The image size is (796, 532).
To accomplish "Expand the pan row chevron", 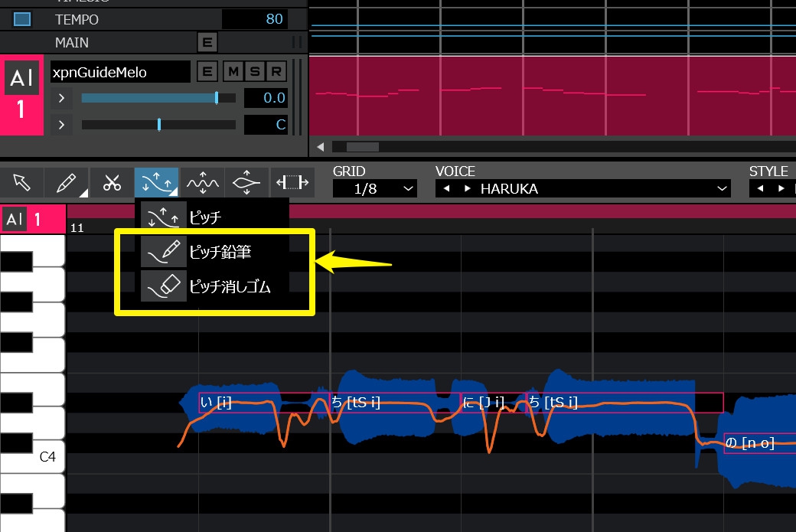I will [x=61, y=124].
